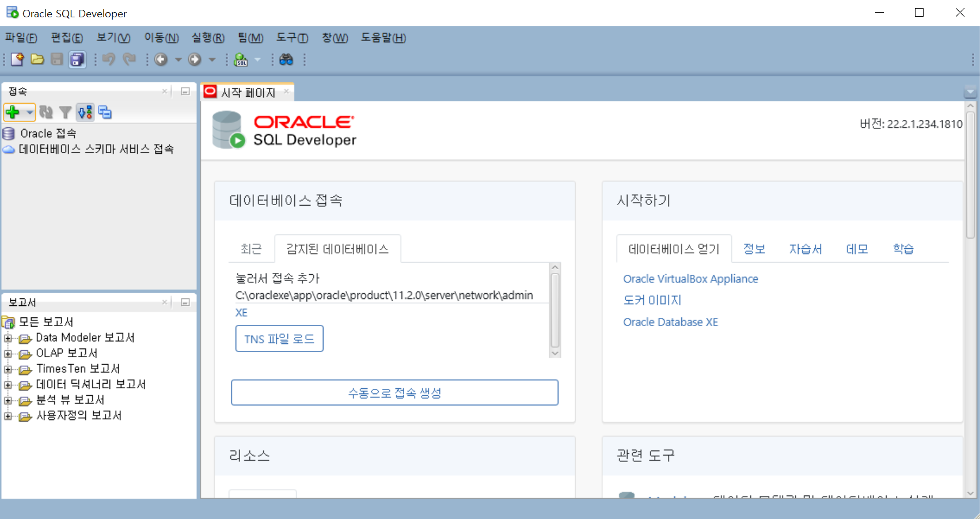The width and height of the screenshot is (980, 519).
Task: Click the Forward navigation arrow icon
Action: pos(195,59)
